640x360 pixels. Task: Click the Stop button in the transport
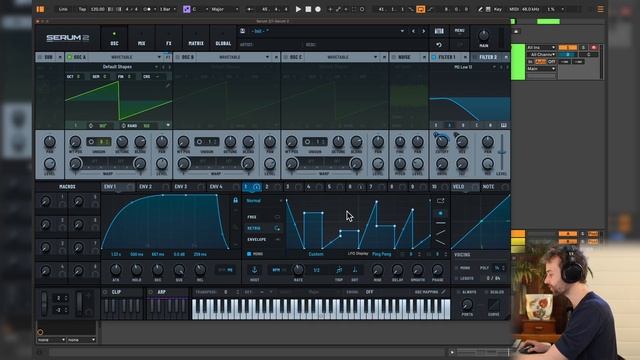308,9
